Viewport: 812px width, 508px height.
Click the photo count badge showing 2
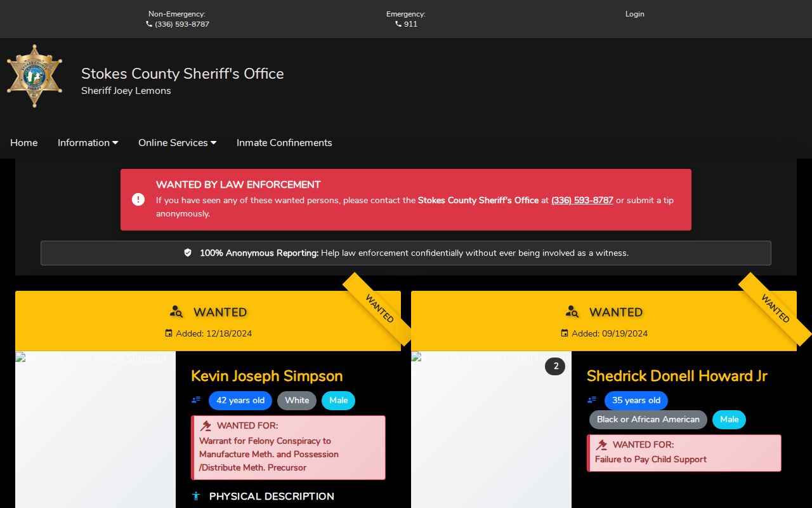click(x=555, y=366)
